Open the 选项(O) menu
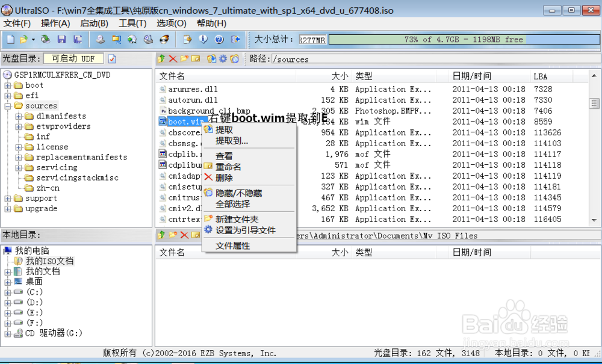This screenshot has width=602, height=364. [x=171, y=23]
